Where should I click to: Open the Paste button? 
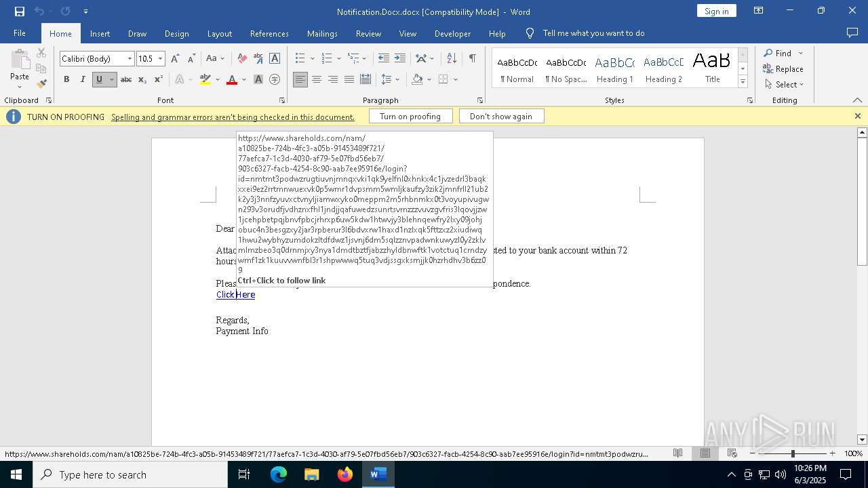(20, 68)
